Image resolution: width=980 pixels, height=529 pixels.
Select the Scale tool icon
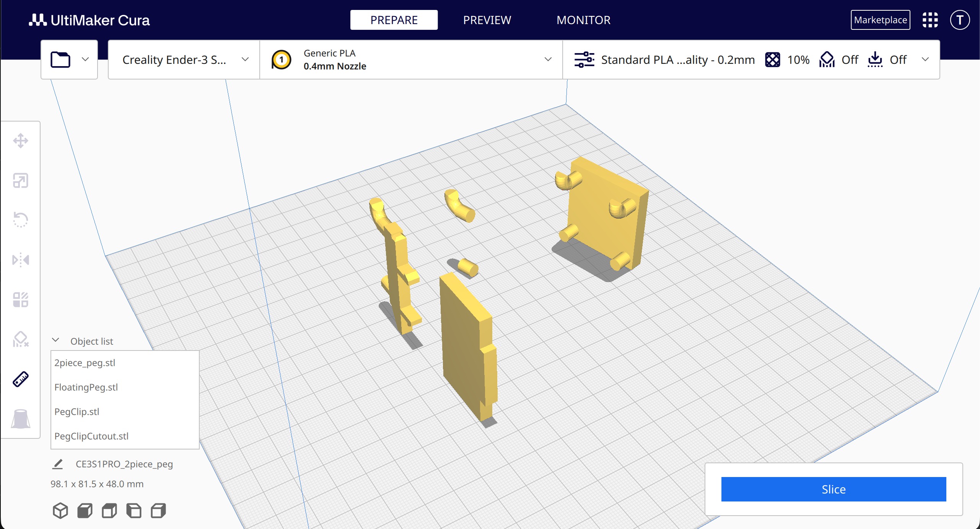21,180
